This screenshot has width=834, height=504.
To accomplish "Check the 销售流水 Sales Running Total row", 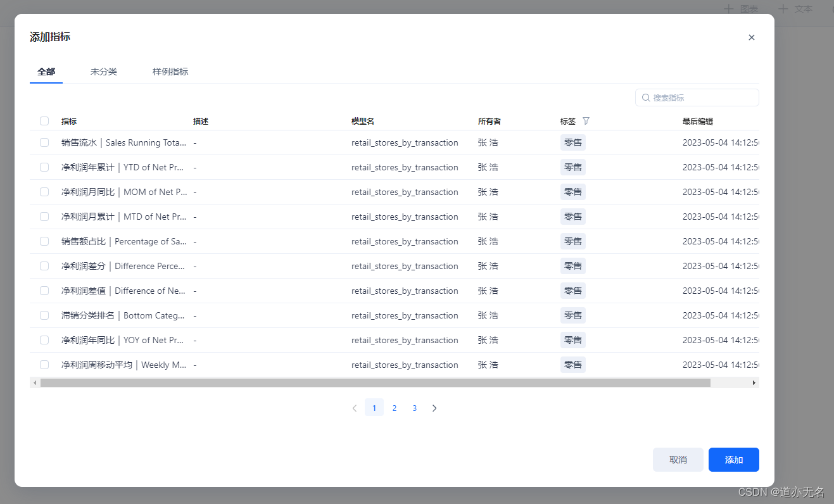I will tap(44, 142).
